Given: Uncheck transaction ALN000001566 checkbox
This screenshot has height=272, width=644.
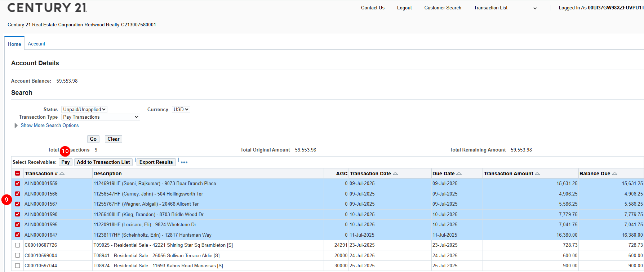Looking at the screenshot, I should [17, 194].
